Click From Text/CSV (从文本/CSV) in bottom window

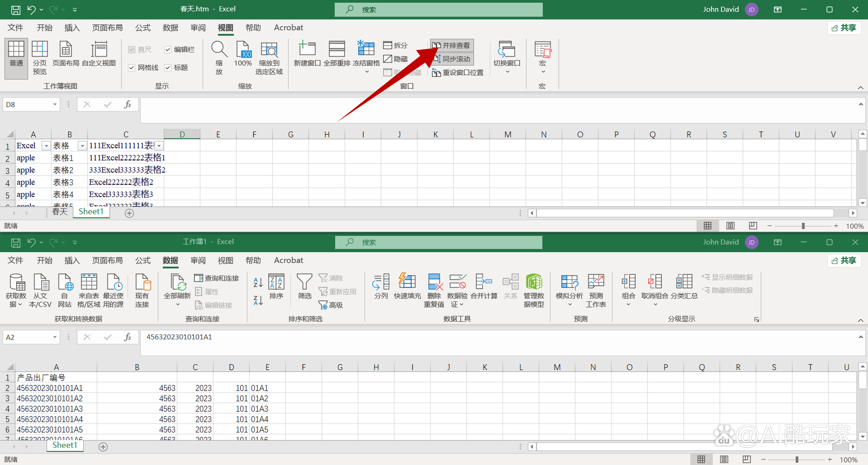click(x=40, y=291)
